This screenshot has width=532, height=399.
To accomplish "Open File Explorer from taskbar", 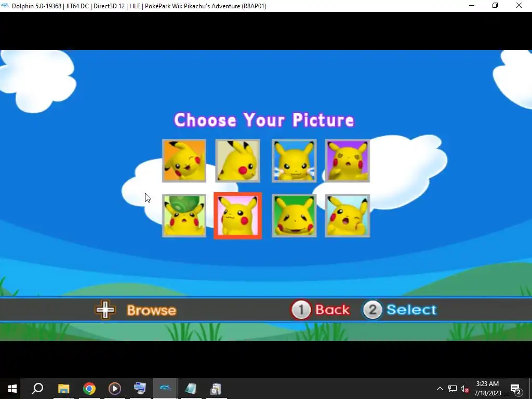I will pyautogui.click(x=63, y=389).
